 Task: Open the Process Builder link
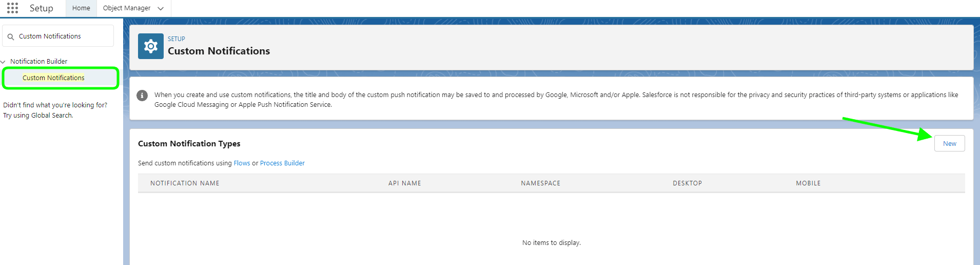coord(282,163)
